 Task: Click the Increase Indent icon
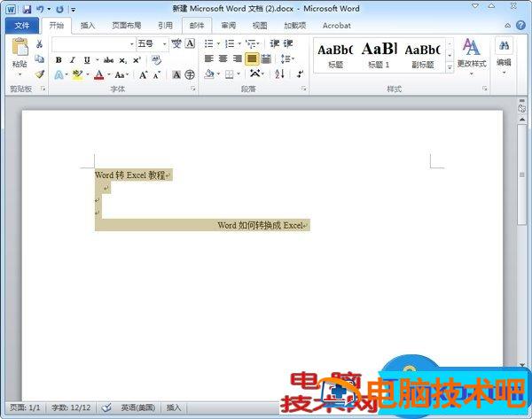click(288, 43)
